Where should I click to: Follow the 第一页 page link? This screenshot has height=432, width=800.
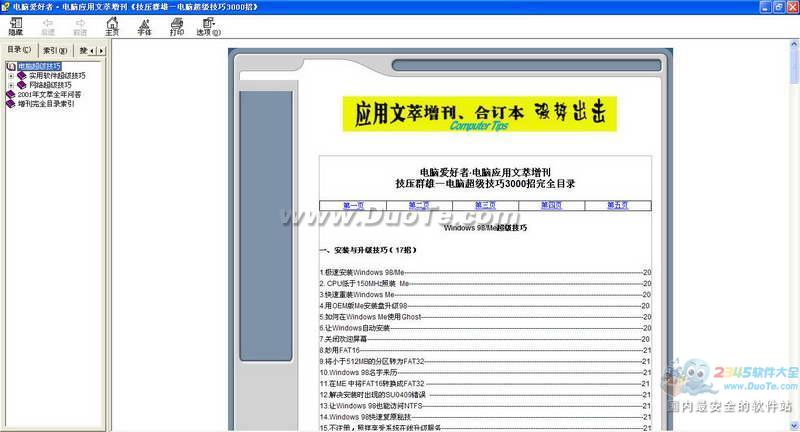(x=353, y=205)
